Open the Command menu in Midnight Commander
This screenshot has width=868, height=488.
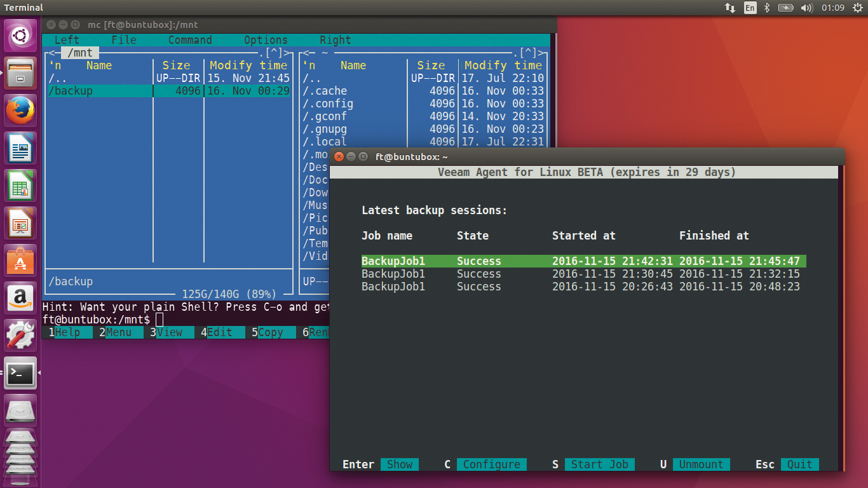(x=190, y=40)
